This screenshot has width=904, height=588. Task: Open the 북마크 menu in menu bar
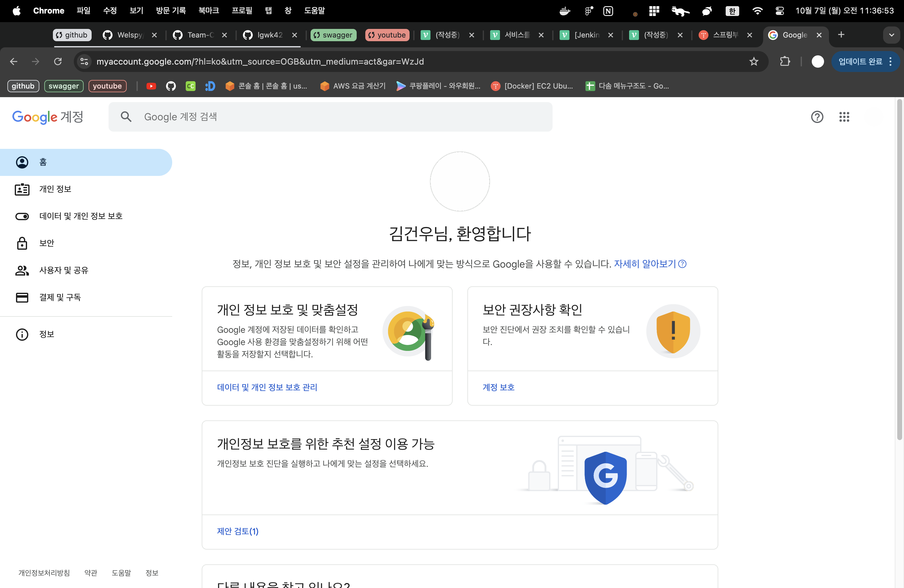coord(208,11)
